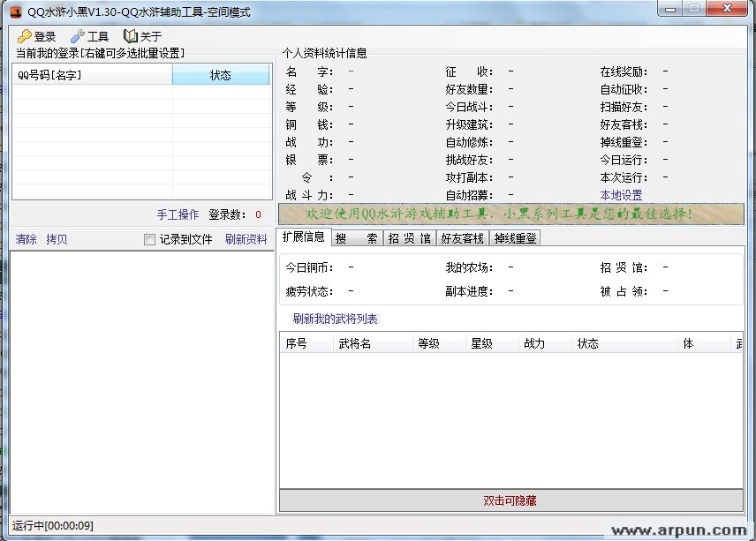Click the 清除 link
The height and width of the screenshot is (541, 756).
point(26,239)
